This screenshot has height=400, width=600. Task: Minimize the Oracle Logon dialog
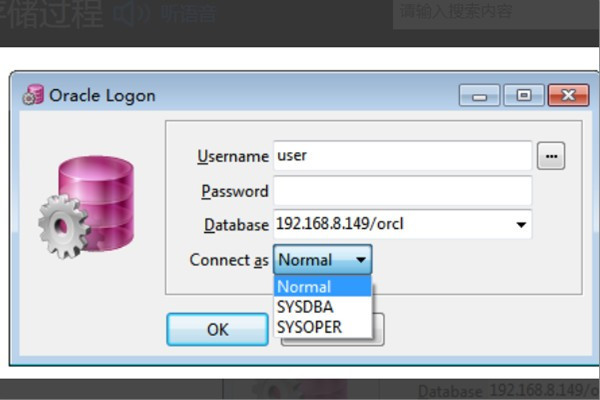(479, 95)
